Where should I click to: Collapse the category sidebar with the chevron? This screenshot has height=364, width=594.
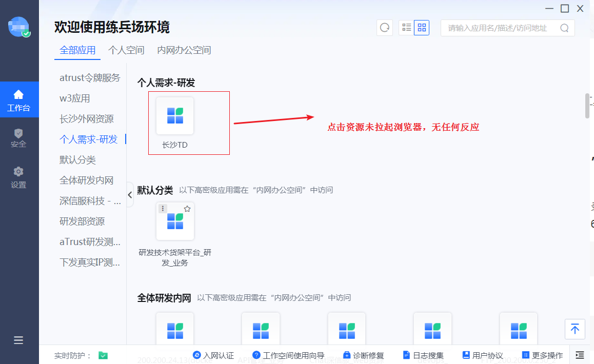[130, 195]
